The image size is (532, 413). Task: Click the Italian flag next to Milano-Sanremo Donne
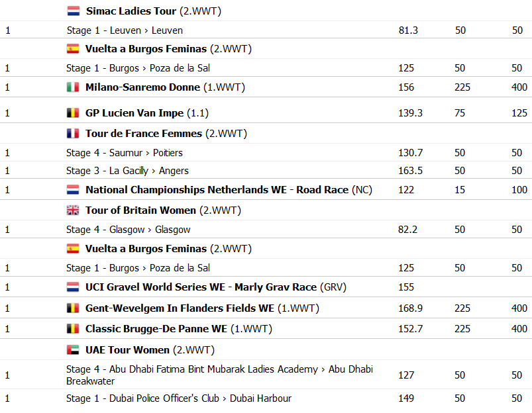point(73,87)
